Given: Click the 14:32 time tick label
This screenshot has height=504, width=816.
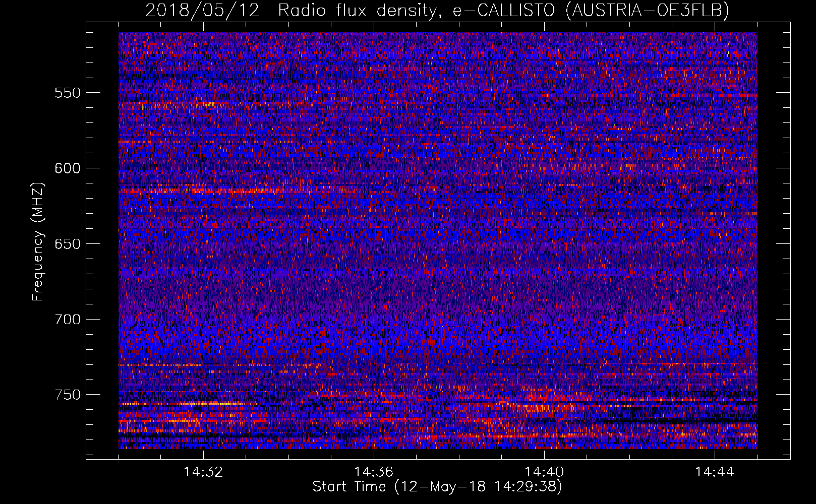Looking at the screenshot, I should [x=203, y=472].
